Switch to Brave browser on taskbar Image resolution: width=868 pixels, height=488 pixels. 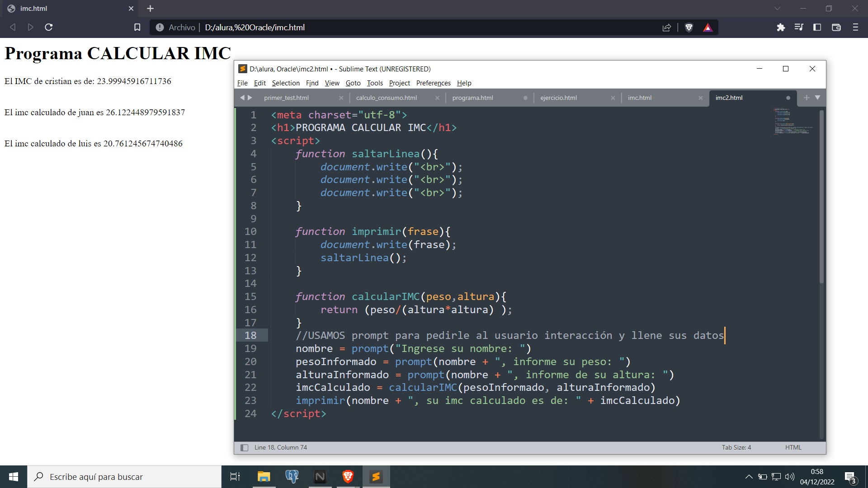tap(348, 477)
